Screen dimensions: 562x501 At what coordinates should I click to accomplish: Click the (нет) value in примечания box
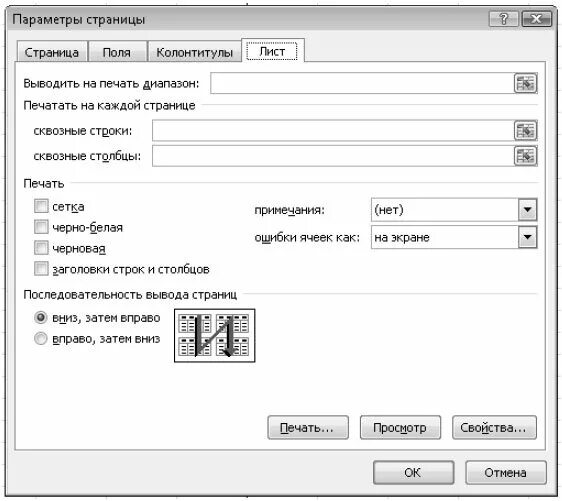click(389, 209)
